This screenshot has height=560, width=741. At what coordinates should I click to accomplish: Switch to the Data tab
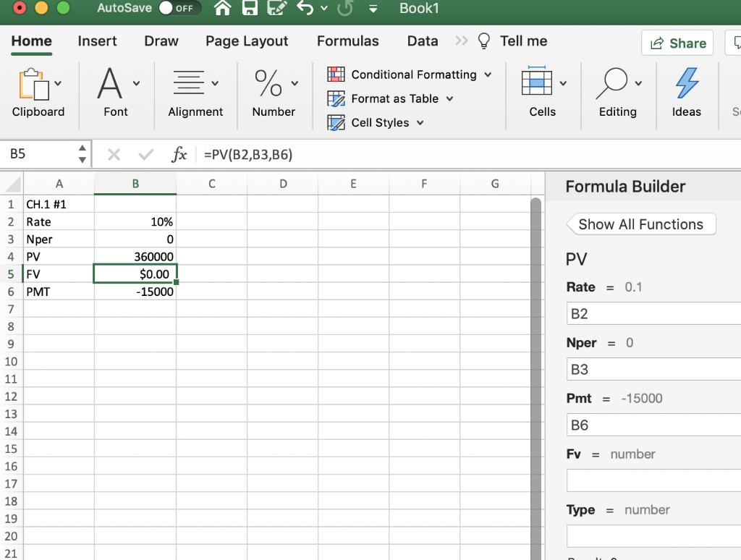click(423, 41)
